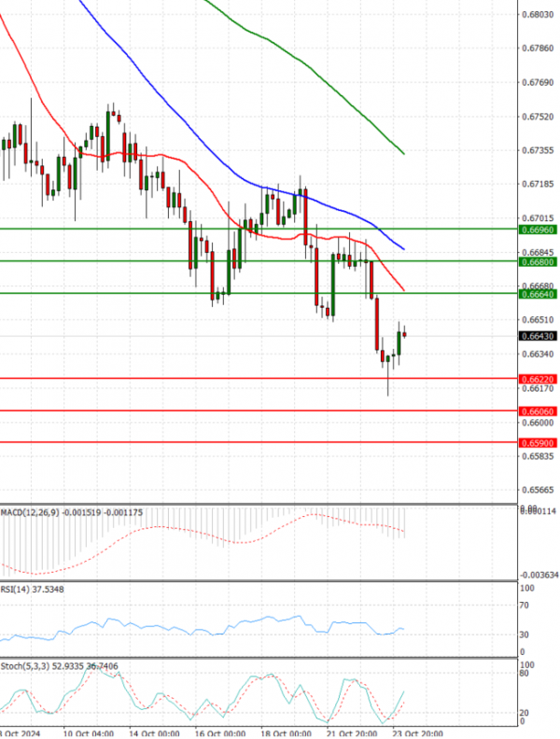Select the 0.66960 green level label
The width and height of the screenshot is (560, 739).
pyautogui.click(x=538, y=230)
